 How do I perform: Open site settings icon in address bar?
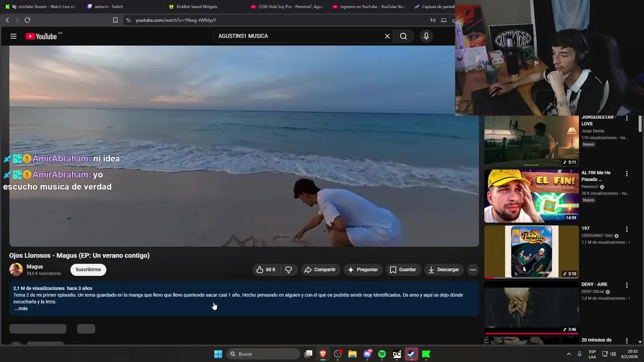click(128, 20)
